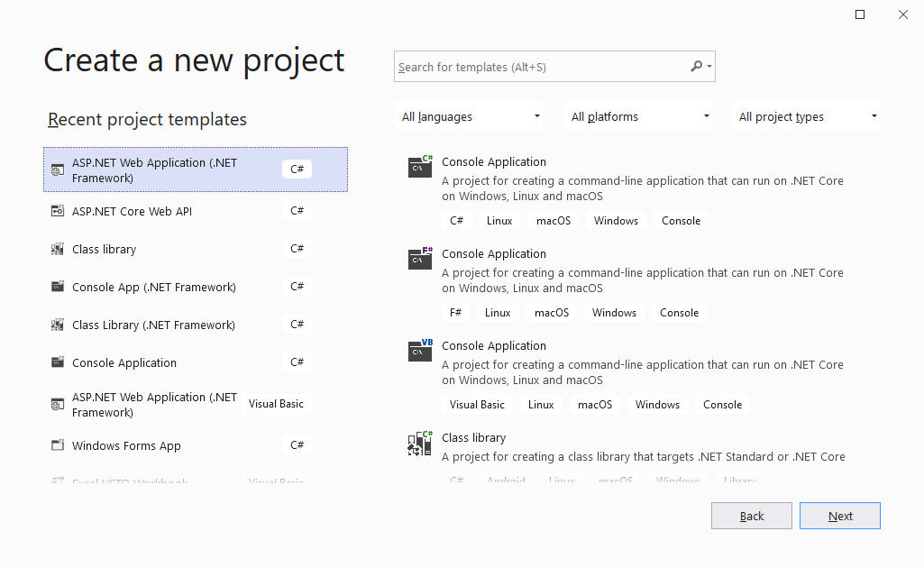This screenshot has width=924, height=568.
Task: Select Console App (.NET Framework) recent template
Action: coord(195,287)
